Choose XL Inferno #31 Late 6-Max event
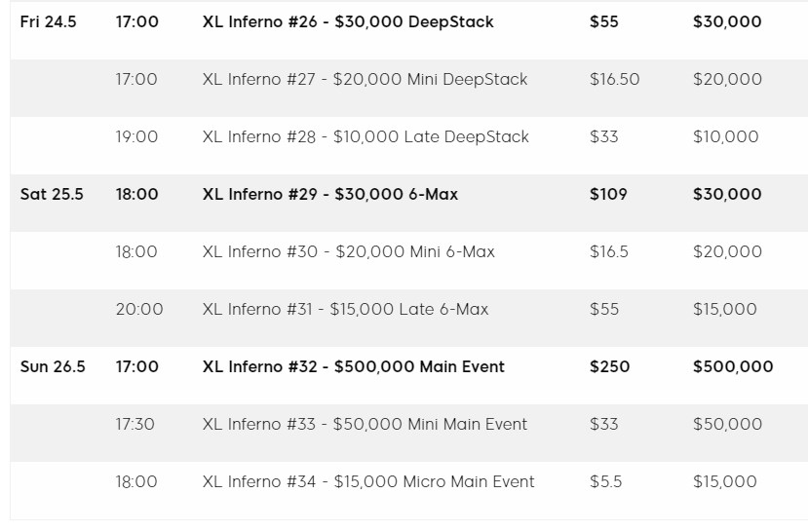 (x=345, y=309)
